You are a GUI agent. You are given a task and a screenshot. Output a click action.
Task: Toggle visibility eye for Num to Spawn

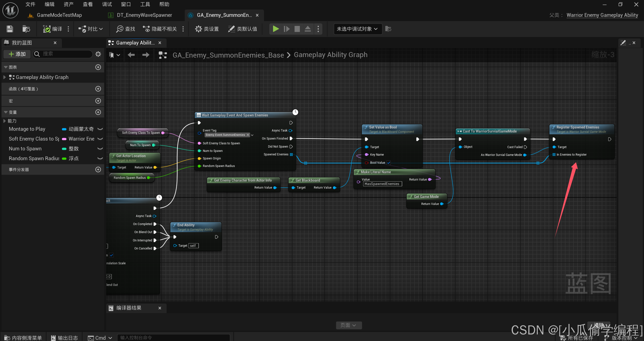pos(100,149)
